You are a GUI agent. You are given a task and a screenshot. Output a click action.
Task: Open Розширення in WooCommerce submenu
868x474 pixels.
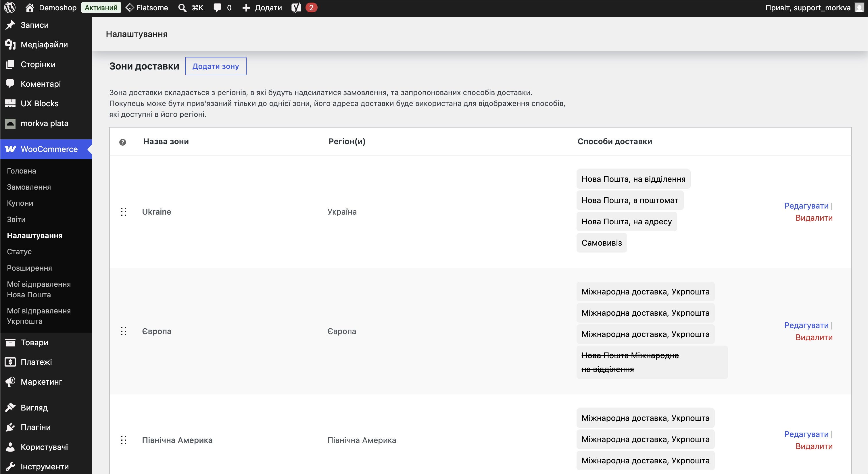[30, 268]
